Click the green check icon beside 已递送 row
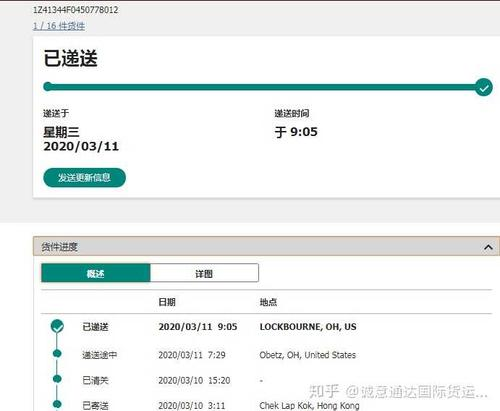This screenshot has width=500, height=411. [x=57, y=326]
